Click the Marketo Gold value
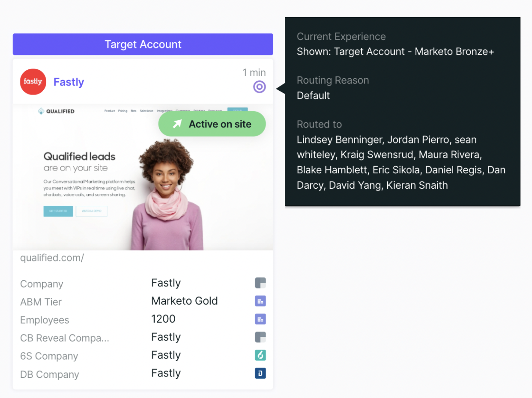 pos(185,301)
